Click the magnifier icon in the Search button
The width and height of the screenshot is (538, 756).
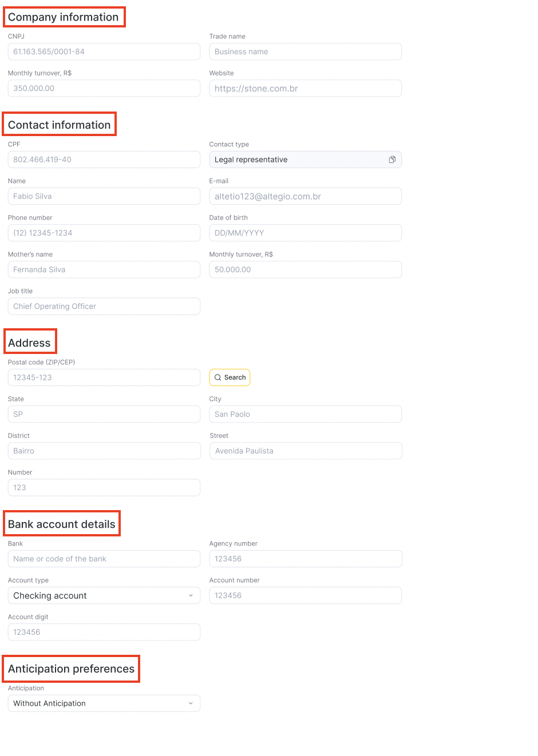[218, 377]
